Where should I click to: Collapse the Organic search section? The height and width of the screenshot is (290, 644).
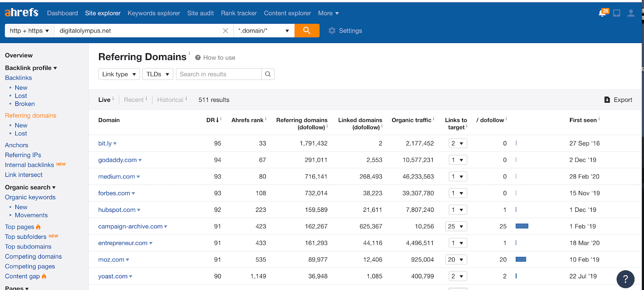(30, 187)
